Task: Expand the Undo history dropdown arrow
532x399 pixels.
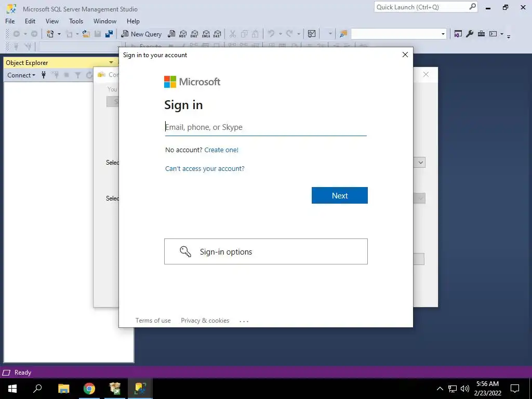Action: point(280,34)
